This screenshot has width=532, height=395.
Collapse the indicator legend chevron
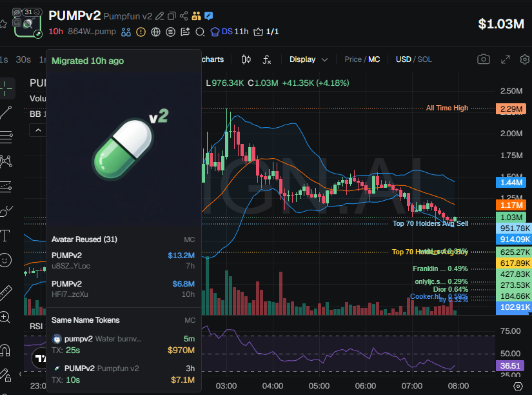click(x=38, y=130)
